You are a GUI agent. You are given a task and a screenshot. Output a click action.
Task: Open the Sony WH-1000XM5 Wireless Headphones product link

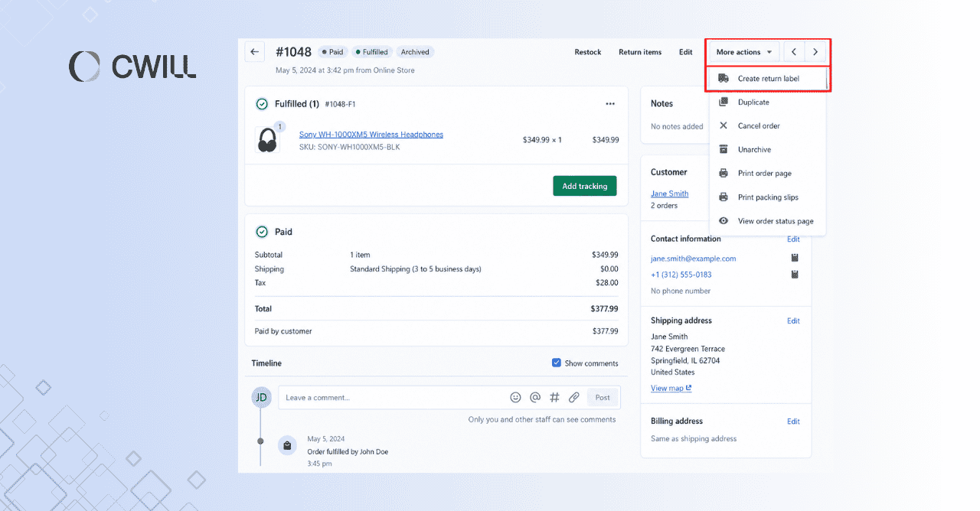point(371,135)
